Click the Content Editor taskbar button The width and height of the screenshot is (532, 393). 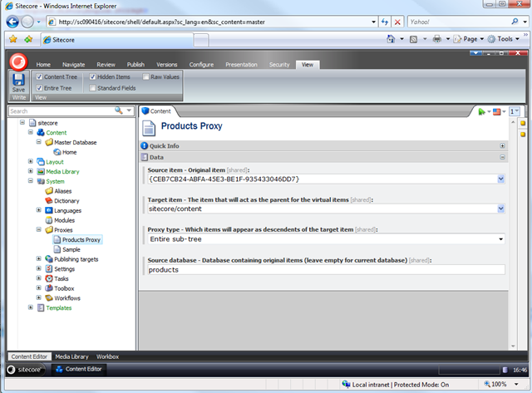[79, 369]
